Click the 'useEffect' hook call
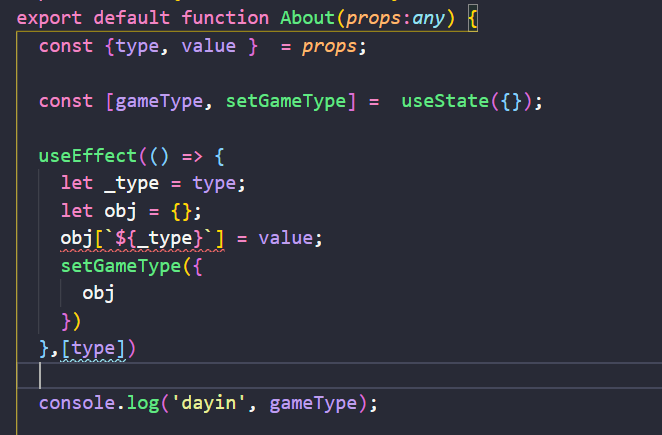 (x=87, y=156)
